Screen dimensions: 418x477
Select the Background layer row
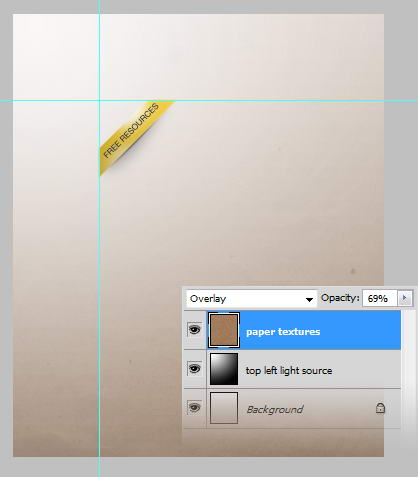(304, 408)
